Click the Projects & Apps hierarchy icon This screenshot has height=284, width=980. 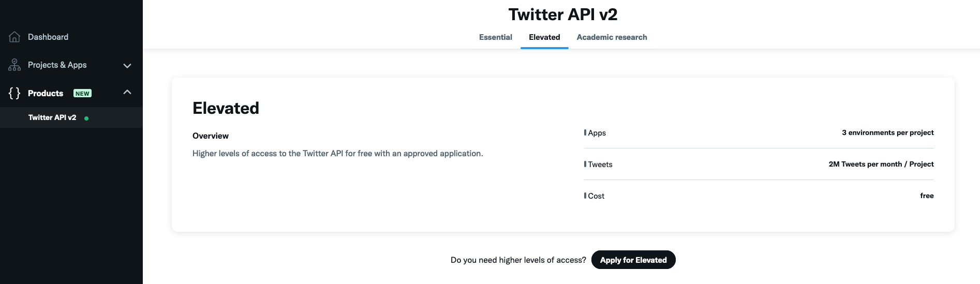(14, 65)
